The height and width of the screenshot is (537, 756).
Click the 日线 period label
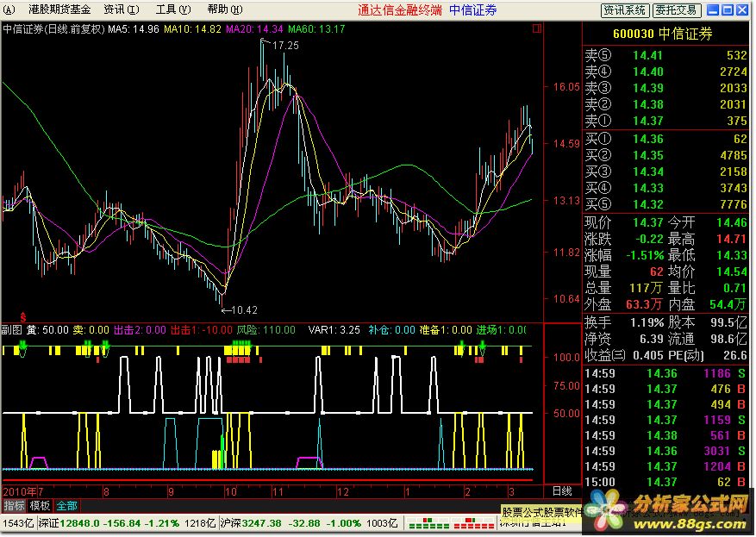coord(562,491)
